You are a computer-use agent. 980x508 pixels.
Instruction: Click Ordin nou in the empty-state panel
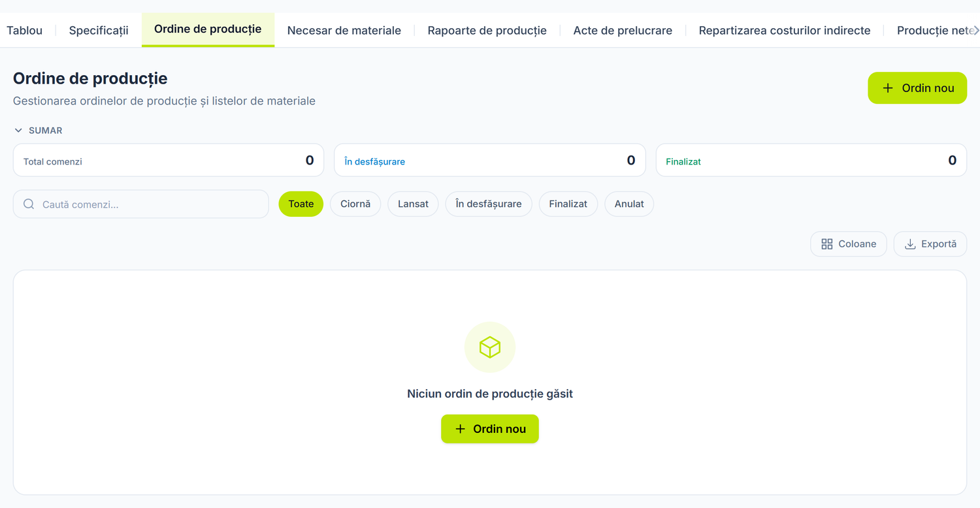tap(490, 429)
